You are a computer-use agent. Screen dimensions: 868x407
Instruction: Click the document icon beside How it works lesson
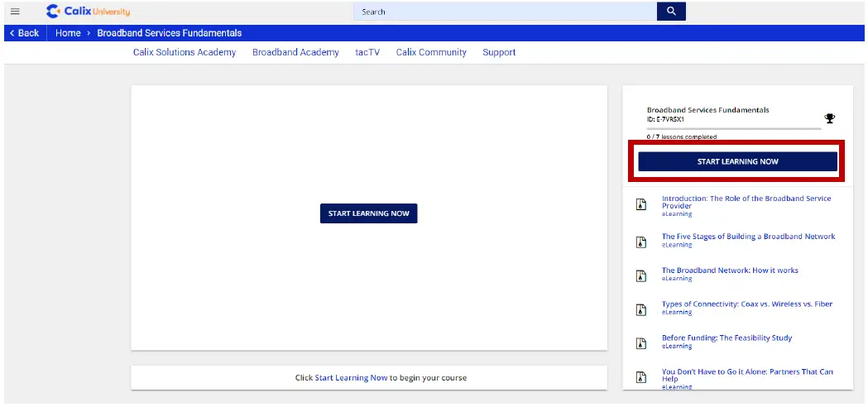(x=641, y=275)
